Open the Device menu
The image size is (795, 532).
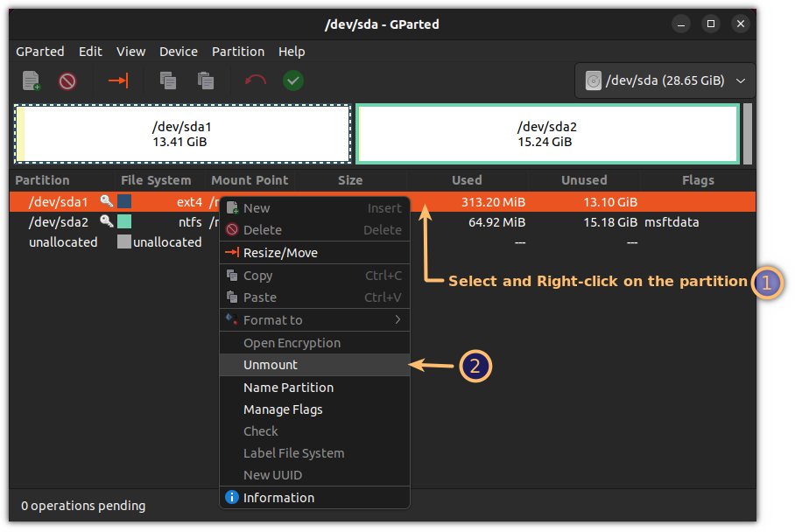click(178, 52)
